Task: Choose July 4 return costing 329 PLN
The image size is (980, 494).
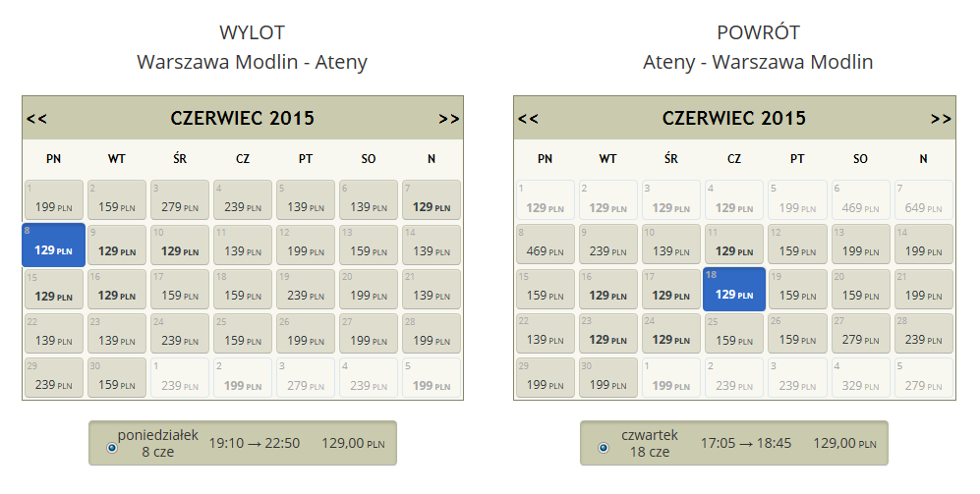Action: pyautogui.click(x=860, y=378)
